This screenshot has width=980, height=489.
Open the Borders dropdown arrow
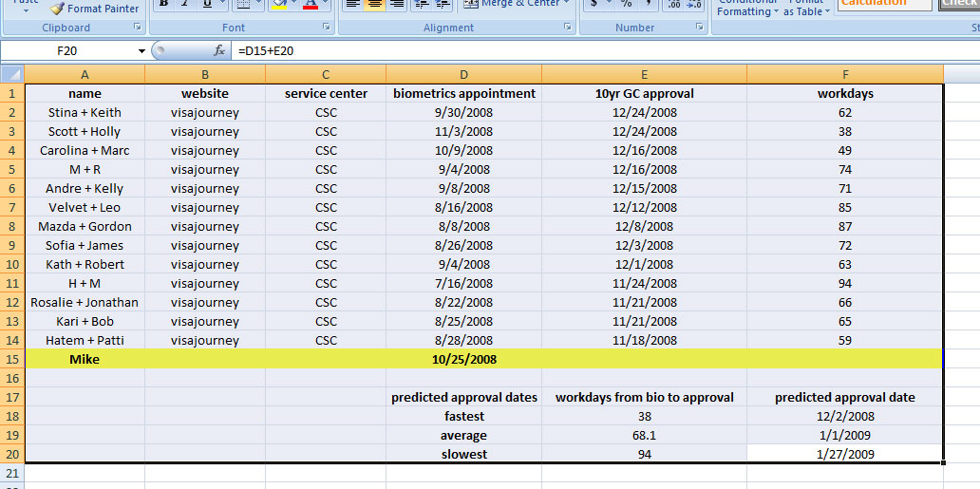click(x=259, y=4)
